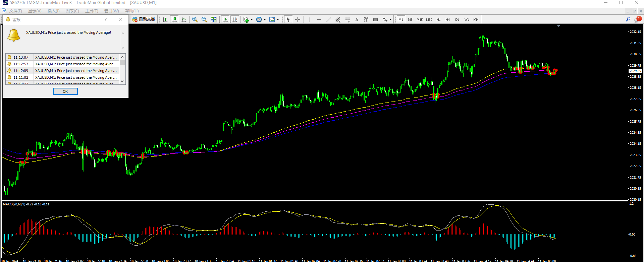Screen dimensions: 644x262
Task: Click OK in the alert dialog
Action: tap(65, 91)
